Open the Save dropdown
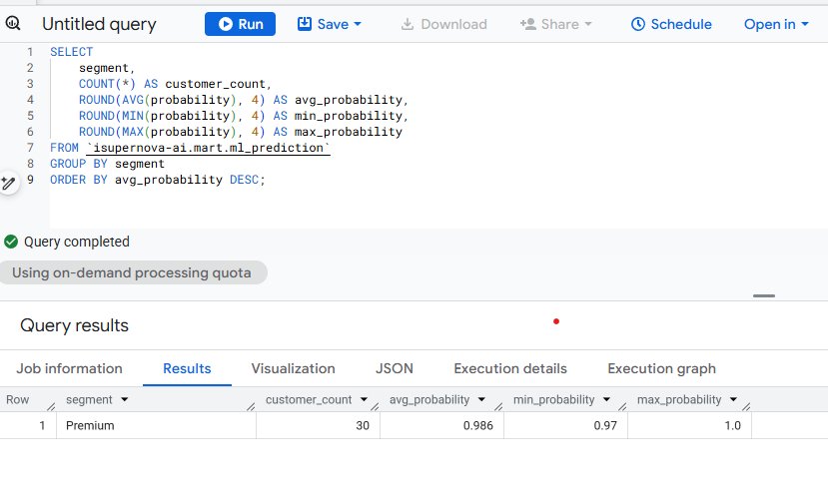The height and width of the screenshot is (504, 828). click(x=329, y=24)
